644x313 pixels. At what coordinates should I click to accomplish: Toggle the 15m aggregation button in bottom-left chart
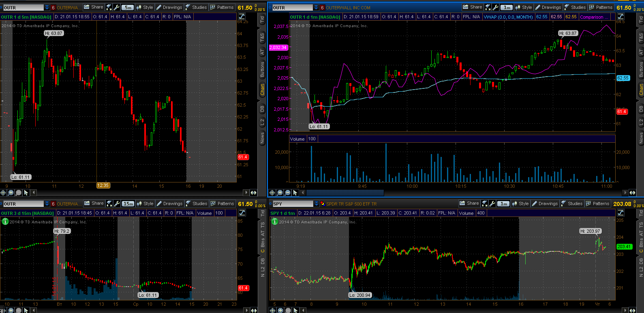[x=128, y=204]
